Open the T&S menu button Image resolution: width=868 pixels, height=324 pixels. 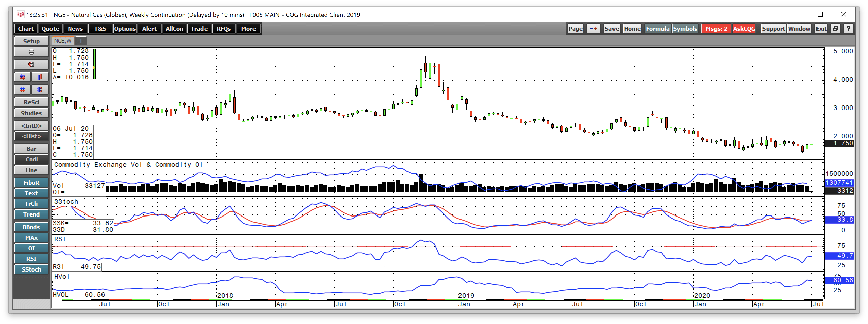[100, 29]
